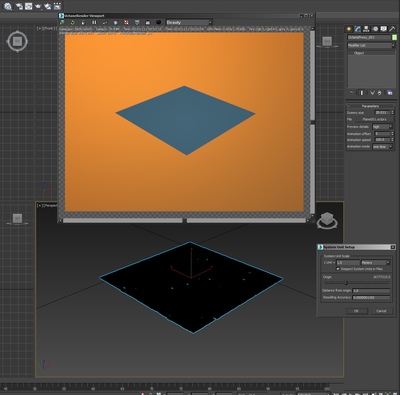Open the Beauty render pass dropdown
This screenshot has height=395, width=400.
pos(189,22)
